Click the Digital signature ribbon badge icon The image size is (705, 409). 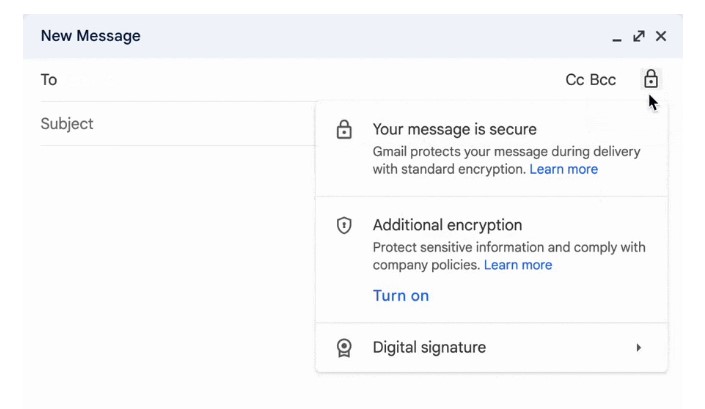[x=344, y=348]
